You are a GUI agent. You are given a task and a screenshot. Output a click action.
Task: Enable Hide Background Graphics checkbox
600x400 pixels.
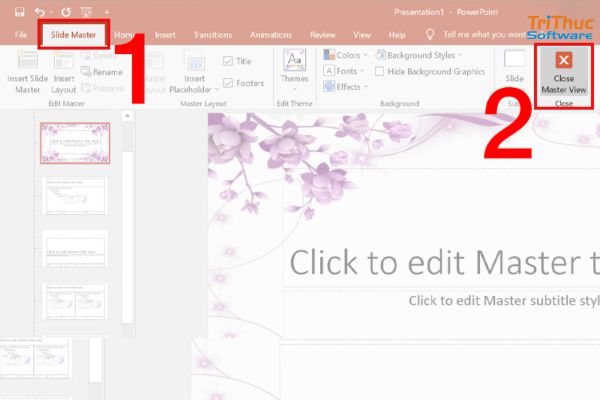click(x=380, y=72)
